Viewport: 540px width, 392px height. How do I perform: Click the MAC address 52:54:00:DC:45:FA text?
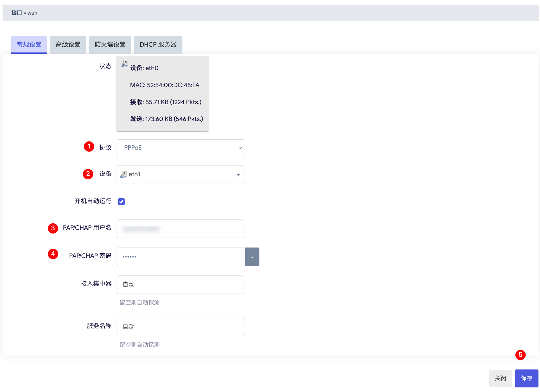pyautogui.click(x=165, y=85)
